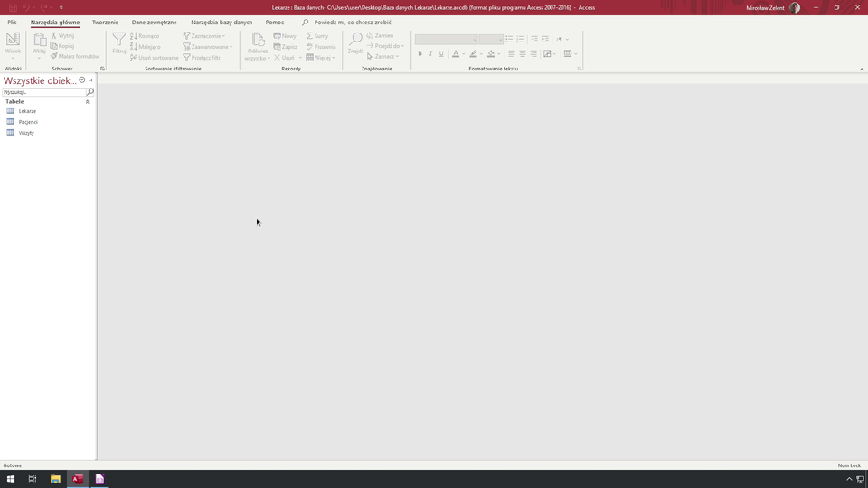Click the Save icon in quick access toolbar
Image resolution: width=868 pixels, height=488 pixels.
pyautogui.click(x=13, y=7)
